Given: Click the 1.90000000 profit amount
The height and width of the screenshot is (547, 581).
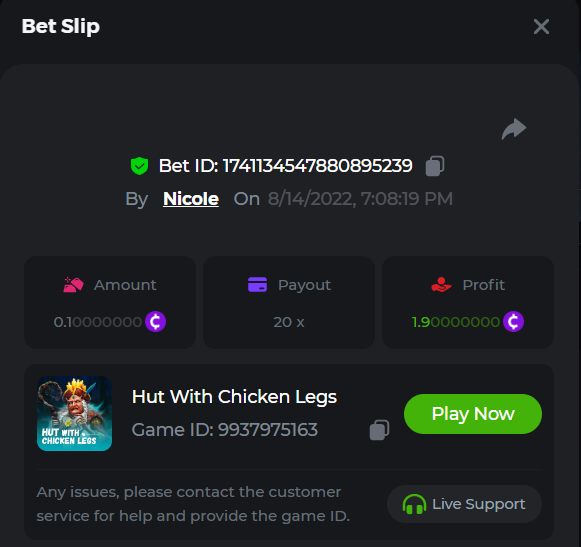Looking at the screenshot, I should point(456,322).
